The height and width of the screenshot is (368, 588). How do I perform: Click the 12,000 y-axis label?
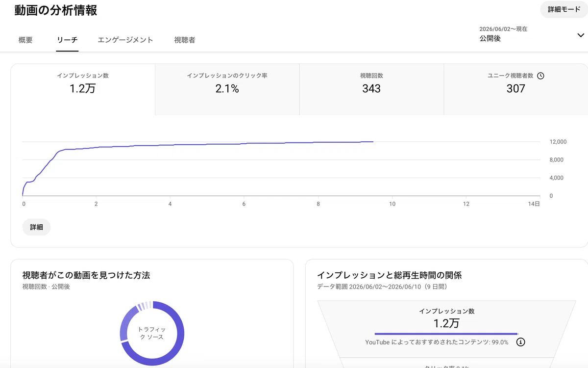click(558, 142)
